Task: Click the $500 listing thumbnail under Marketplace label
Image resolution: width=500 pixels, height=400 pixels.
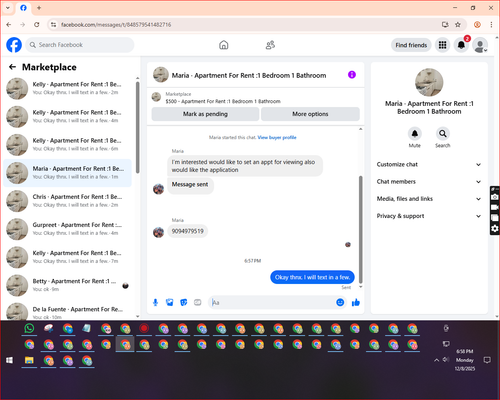Action: pos(156,97)
